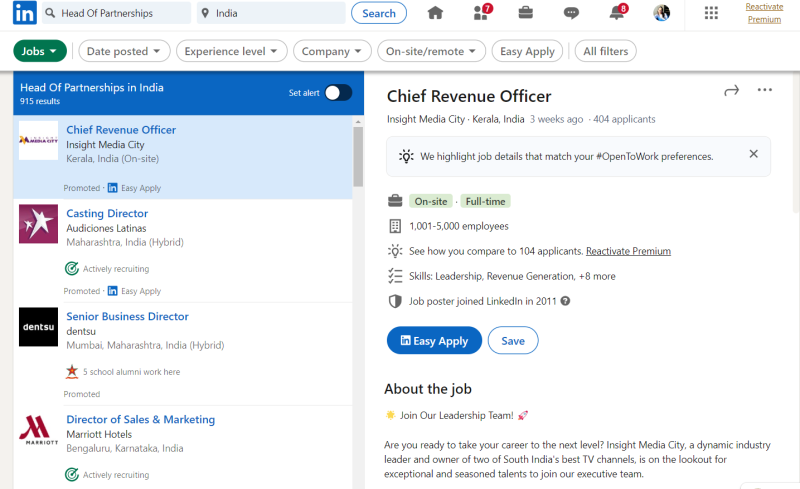
Task: Open the profile avatar menu
Action: click(x=662, y=13)
